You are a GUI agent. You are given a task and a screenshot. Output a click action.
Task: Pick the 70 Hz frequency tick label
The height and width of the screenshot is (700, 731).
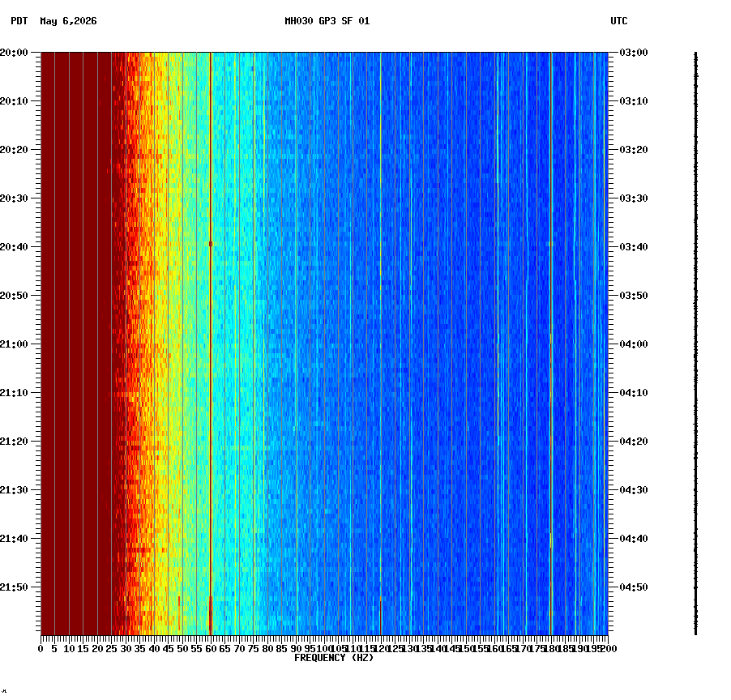point(239,649)
